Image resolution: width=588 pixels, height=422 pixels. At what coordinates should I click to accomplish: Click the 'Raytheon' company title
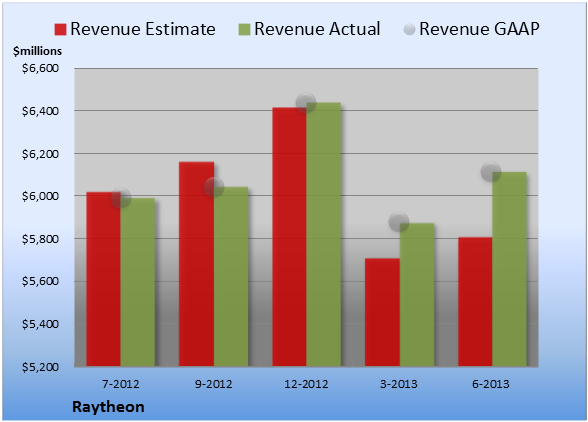(108, 407)
